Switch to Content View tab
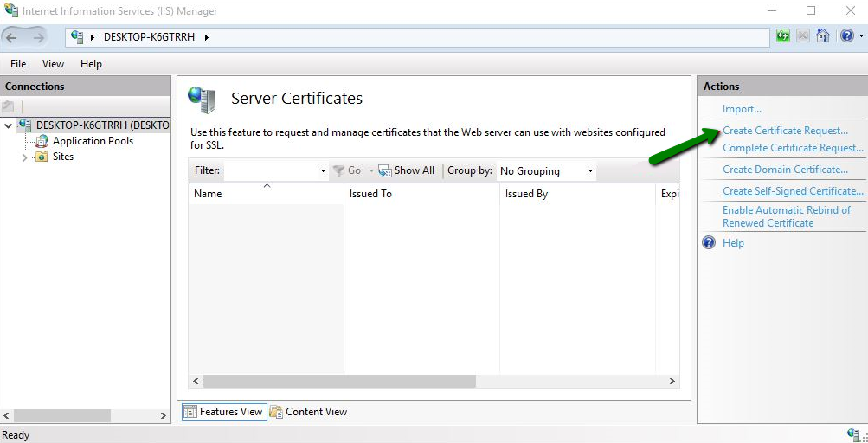The image size is (868, 443). coord(308,412)
